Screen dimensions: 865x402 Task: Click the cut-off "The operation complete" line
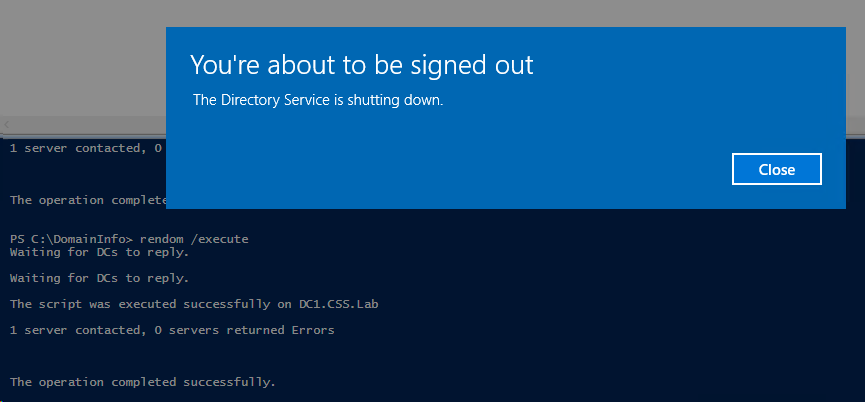click(87, 200)
